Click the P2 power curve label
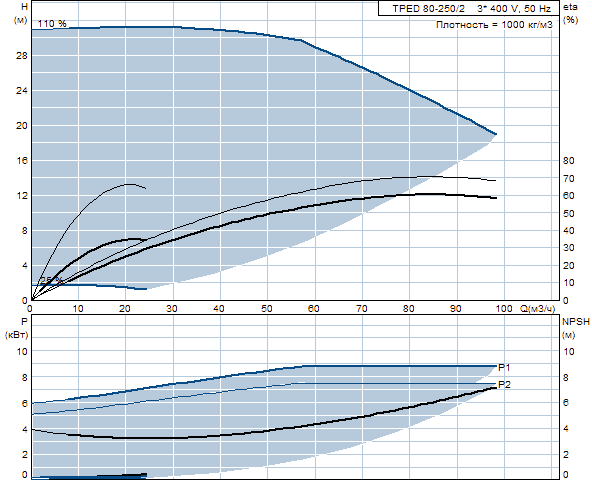This screenshot has width=592, height=480. coord(504,384)
